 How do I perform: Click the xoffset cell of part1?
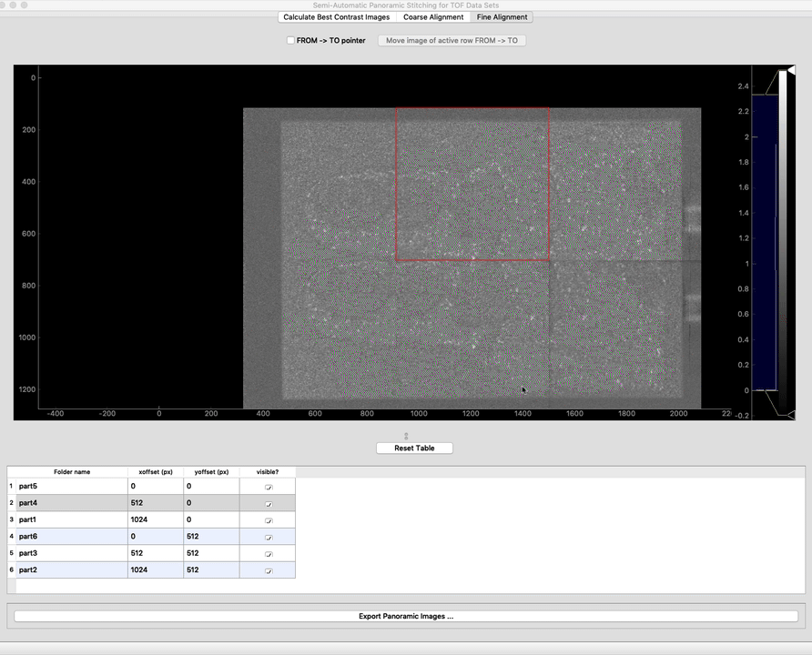click(155, 520)
